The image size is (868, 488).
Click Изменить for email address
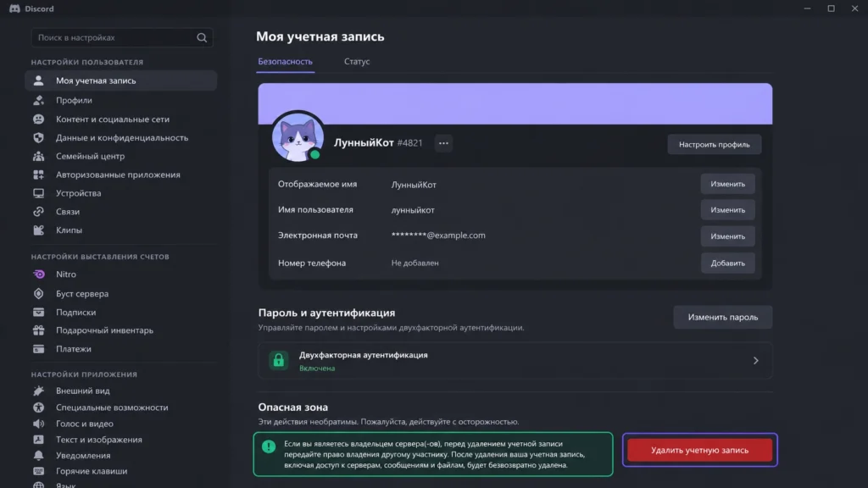coord(727,236)
